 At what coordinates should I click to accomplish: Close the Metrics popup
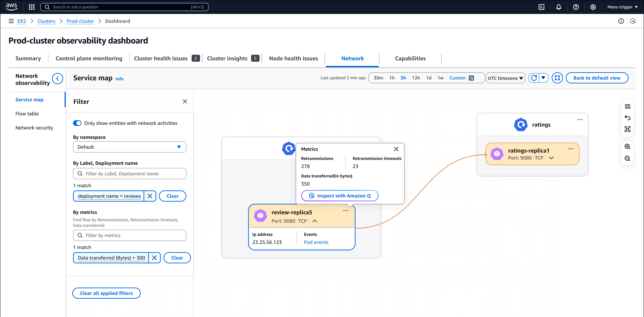tap(396, 149)
